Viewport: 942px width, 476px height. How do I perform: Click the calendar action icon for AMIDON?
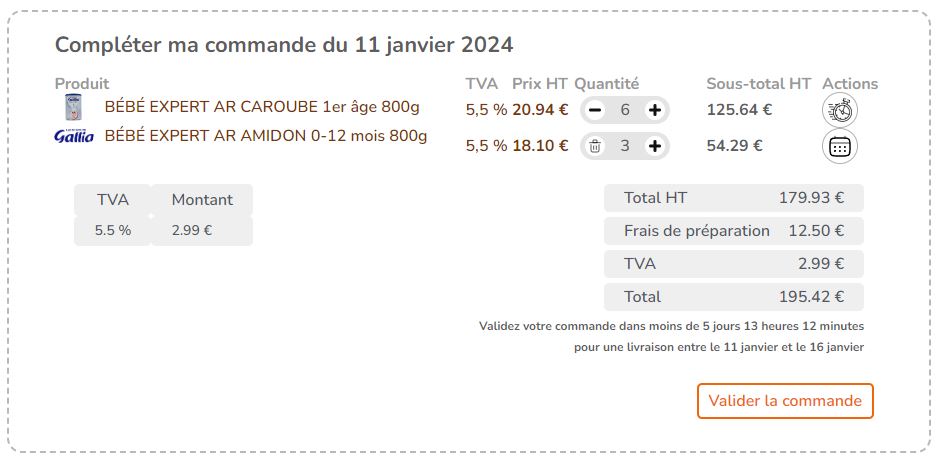(840, 147)
